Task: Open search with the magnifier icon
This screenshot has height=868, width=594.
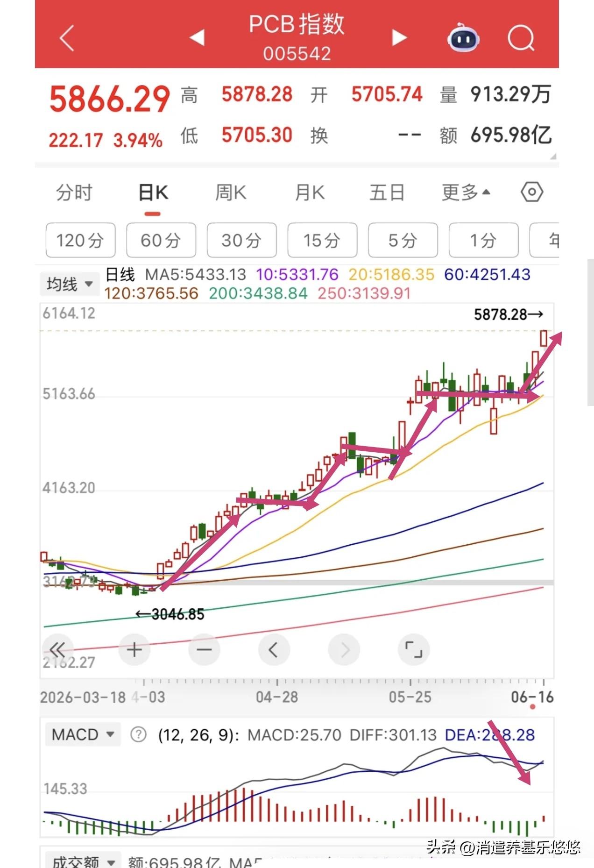Action: tap(521, 38)
